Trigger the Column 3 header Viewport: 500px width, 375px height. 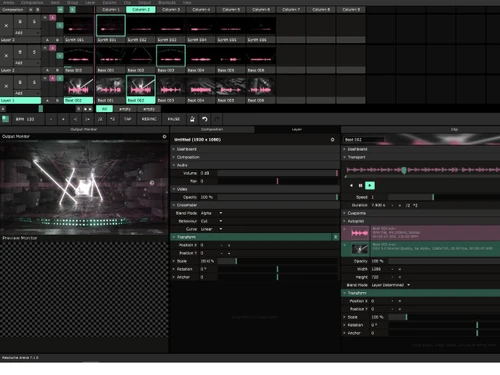pos(171,10)
